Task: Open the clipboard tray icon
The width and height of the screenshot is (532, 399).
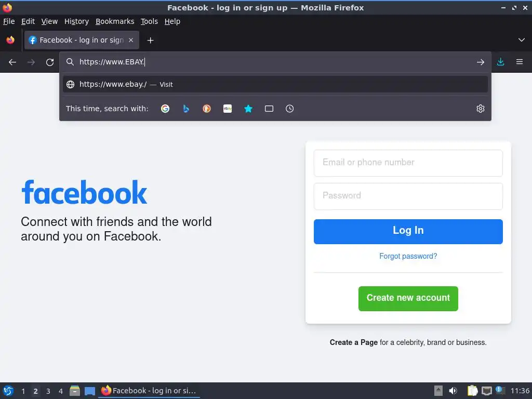Action: click(x=472, y=391)
